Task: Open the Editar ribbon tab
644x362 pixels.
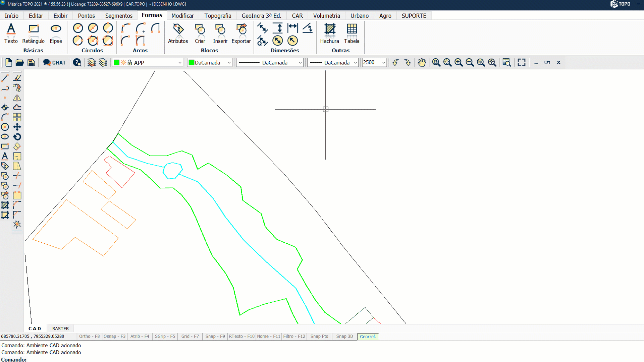Action: 36,16
